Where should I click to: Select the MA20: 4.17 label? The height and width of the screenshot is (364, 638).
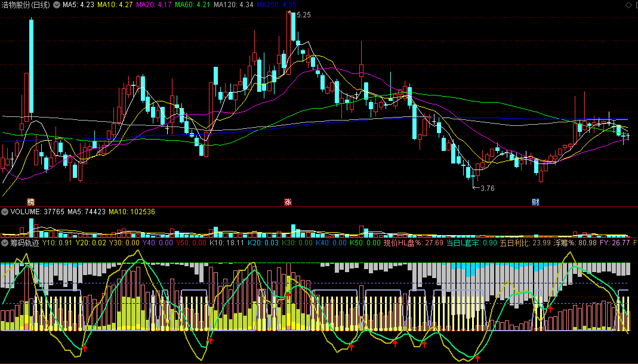click(x=153, y=5)
